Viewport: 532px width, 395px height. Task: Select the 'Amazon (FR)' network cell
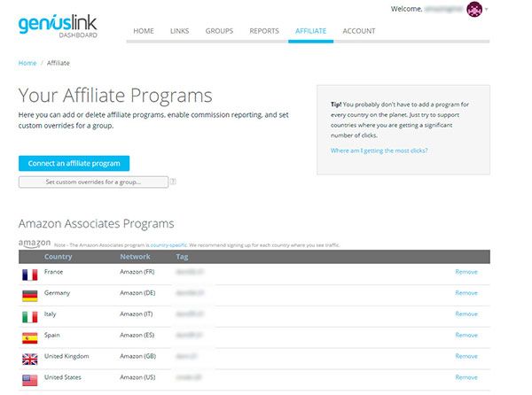pos(137,272)
